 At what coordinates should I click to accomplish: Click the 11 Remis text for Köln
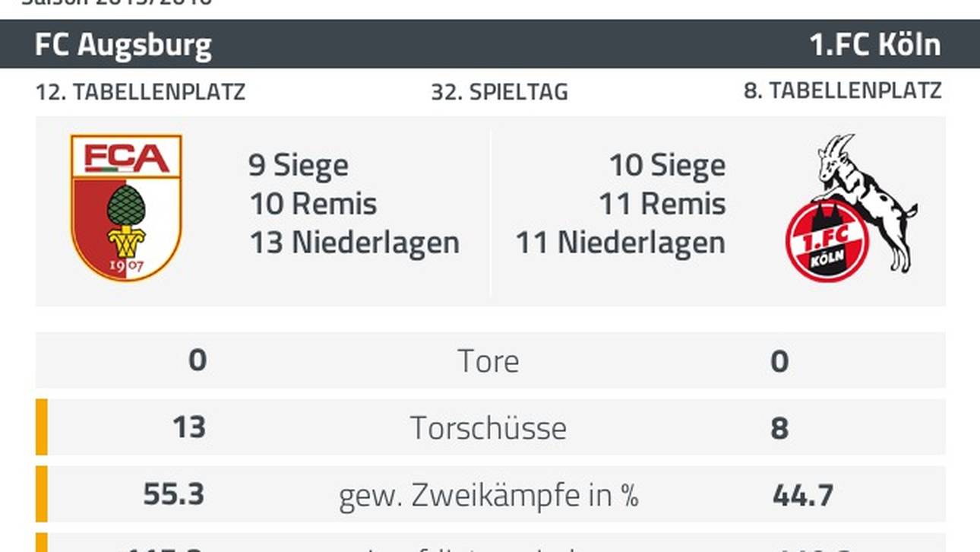tap(662, 204)
